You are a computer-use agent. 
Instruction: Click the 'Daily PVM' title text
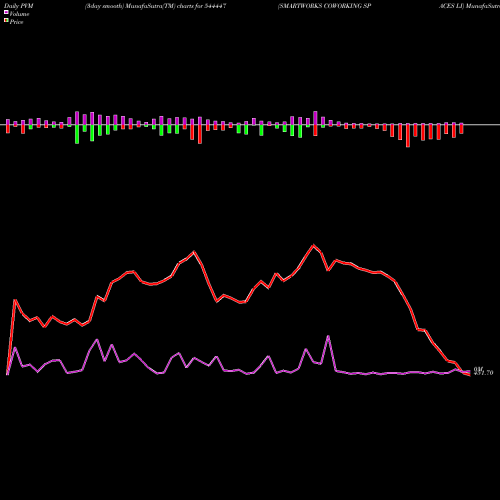19,6
